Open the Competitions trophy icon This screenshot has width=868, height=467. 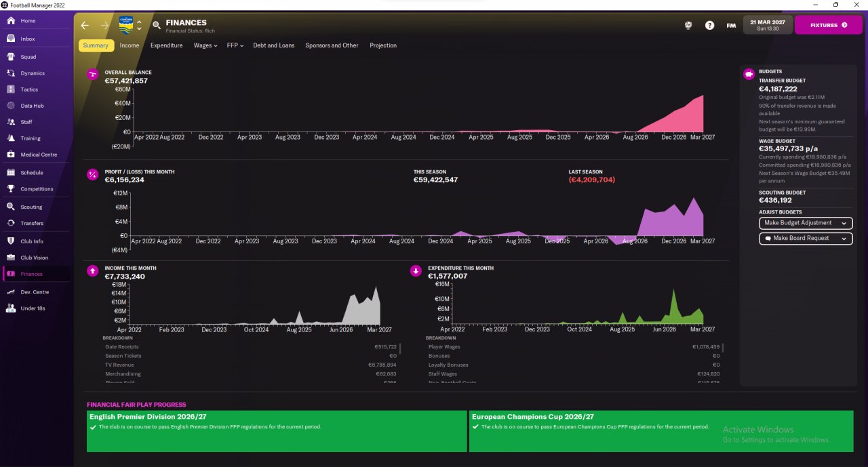pyautogui.click(x=11, y=189)
